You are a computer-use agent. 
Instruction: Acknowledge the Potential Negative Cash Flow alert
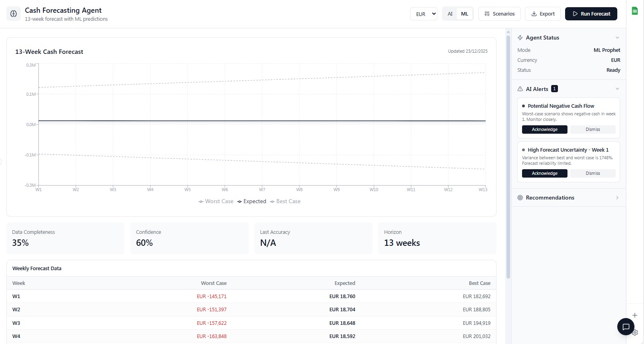(x=544, y=129)
